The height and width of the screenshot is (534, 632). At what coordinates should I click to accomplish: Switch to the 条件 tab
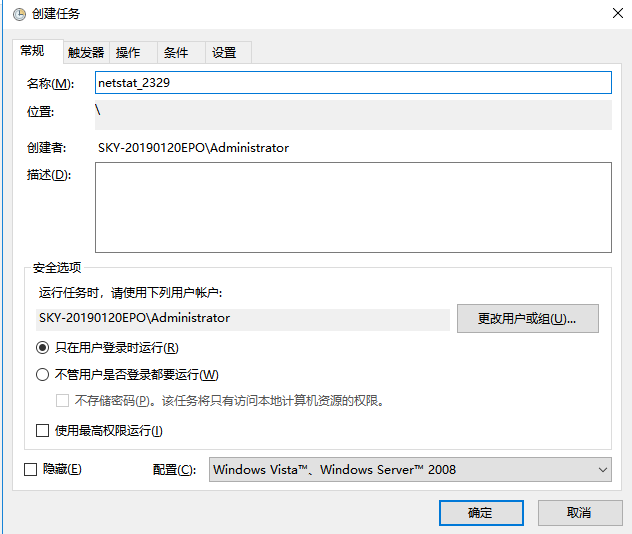pyautogui.click(x=181, y=52)
